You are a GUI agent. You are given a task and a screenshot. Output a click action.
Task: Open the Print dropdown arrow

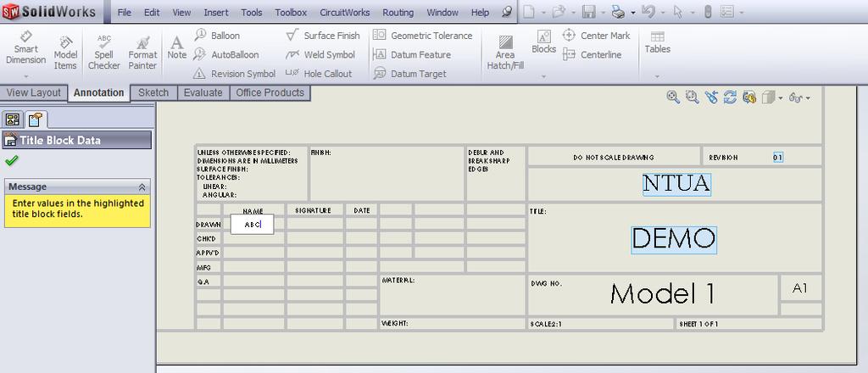click(x=632, y=12)
